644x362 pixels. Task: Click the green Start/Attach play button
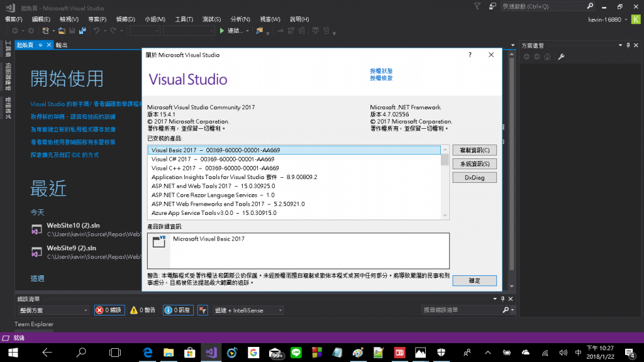click(x=222, y=31)
